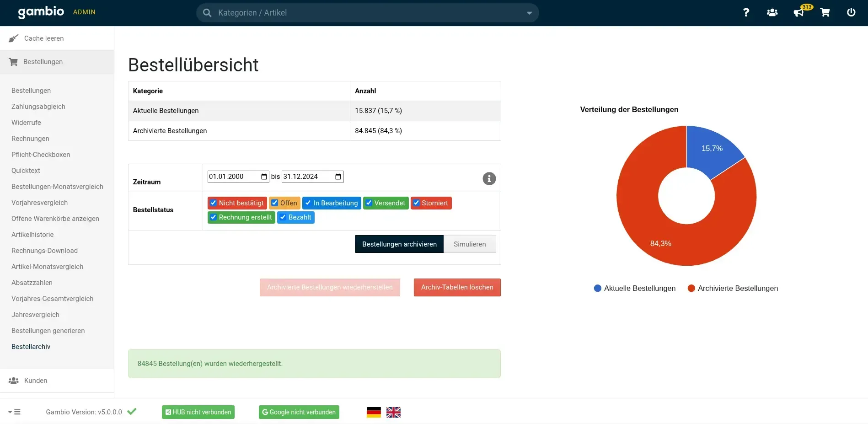Click the Archiv-Tabellen löschen button
This screenshot has height=424, width=868.
457,287
